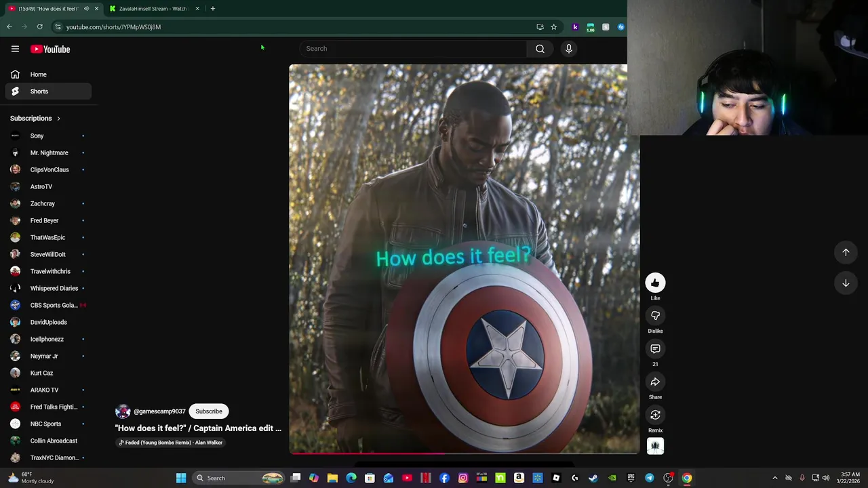Screen dimensions: 868x488
Task: Open Collin Abroadcast channel
Action: tap(47, 441)
